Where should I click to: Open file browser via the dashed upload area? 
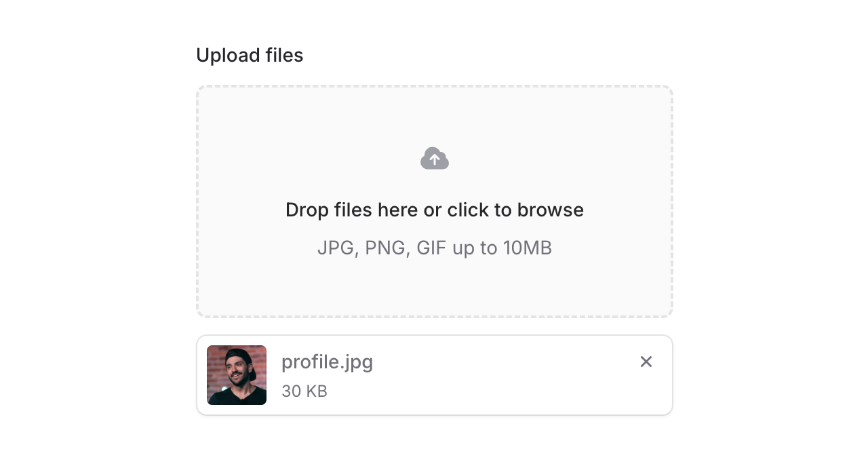coord(434,201)
